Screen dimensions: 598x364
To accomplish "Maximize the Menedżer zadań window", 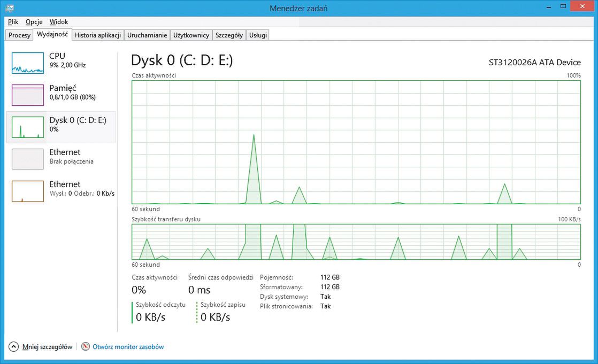I will point(563,6).
